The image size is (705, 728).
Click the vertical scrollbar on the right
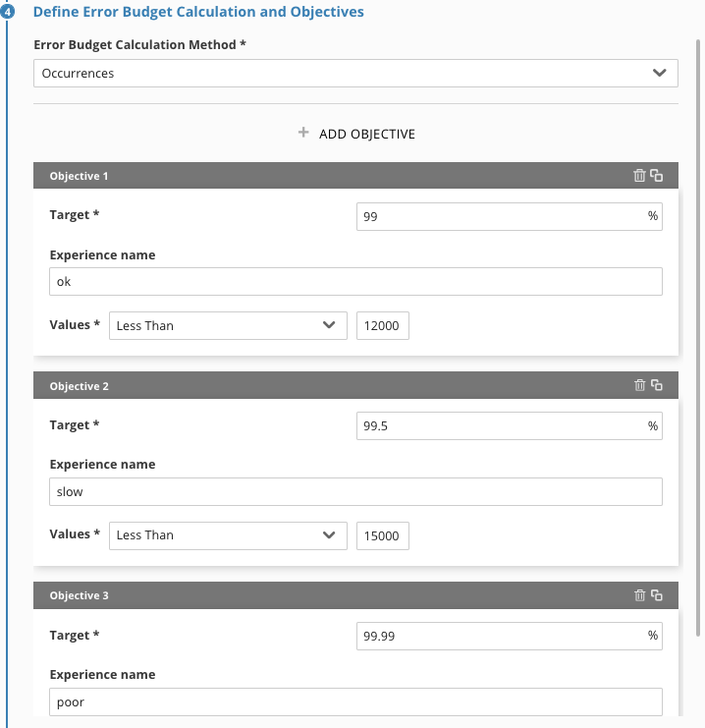point(697,338)
